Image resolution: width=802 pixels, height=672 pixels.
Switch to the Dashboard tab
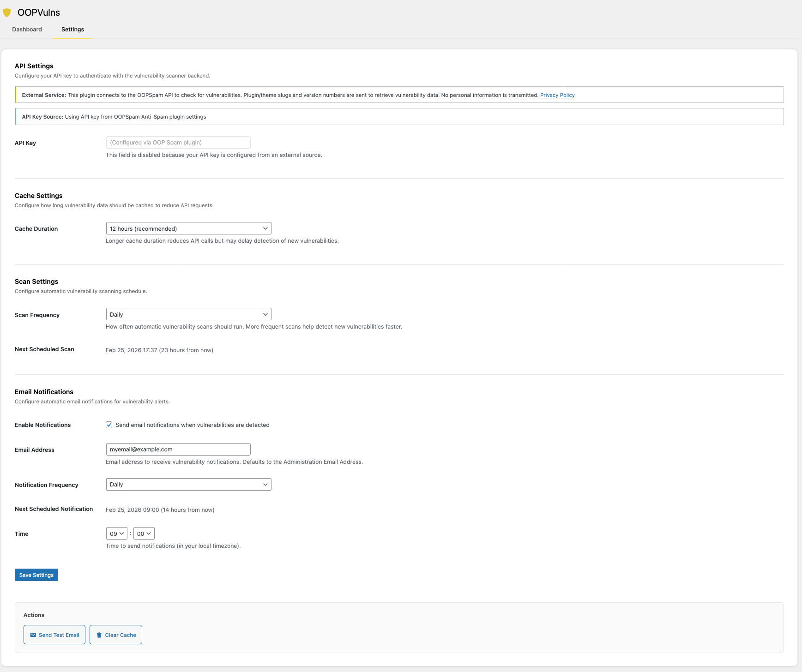coord(27,29)
